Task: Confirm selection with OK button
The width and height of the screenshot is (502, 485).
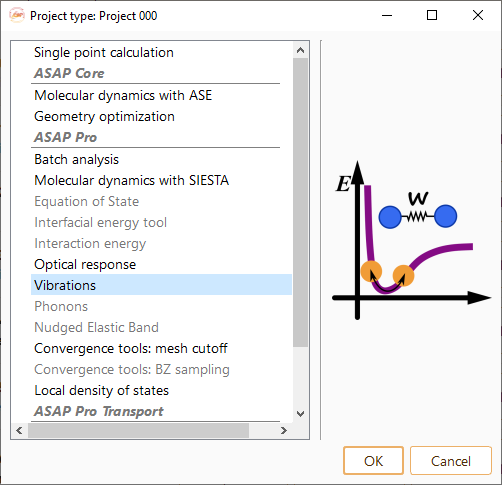Action: click(373, 461)
